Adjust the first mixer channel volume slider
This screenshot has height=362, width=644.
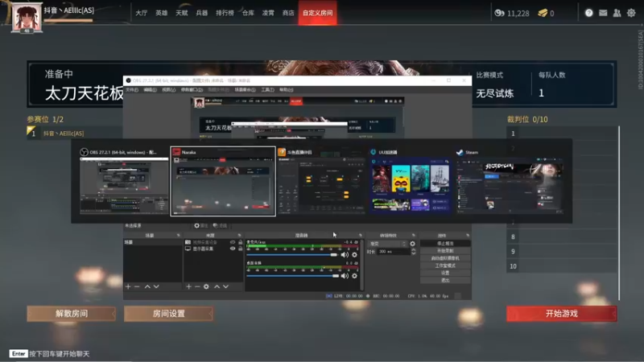[292, 255]
